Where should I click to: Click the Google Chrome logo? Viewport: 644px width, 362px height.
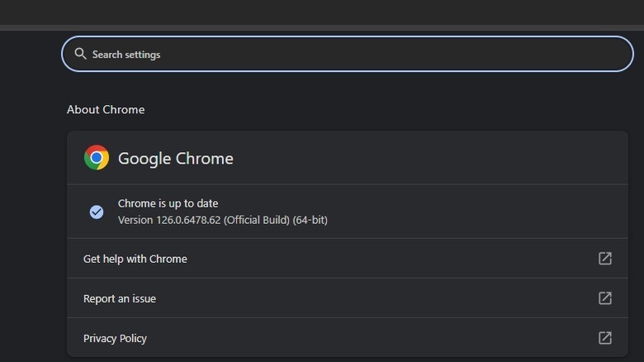pyautogui.click(x=97, y=158)
